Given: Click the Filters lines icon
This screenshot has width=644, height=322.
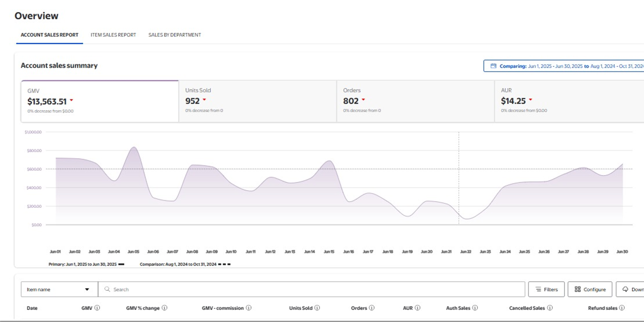Looking at the screenshot, I should point(538,289).
